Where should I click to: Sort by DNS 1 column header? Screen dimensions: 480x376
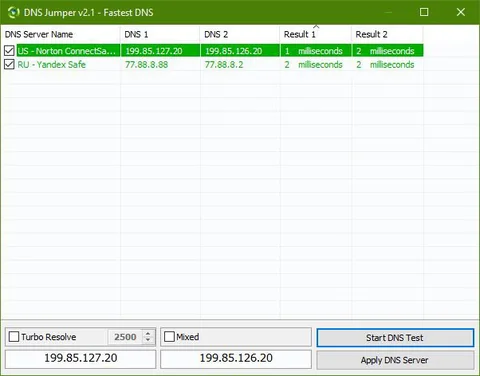pos(160,34)
